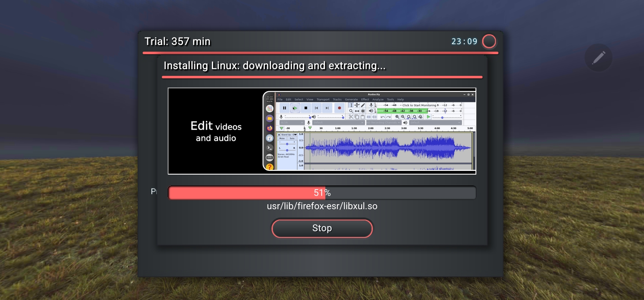Viewport: 644px width, 300px height.
Task: Select the Selection tool in Audacity preview
Action: point(351,105)
